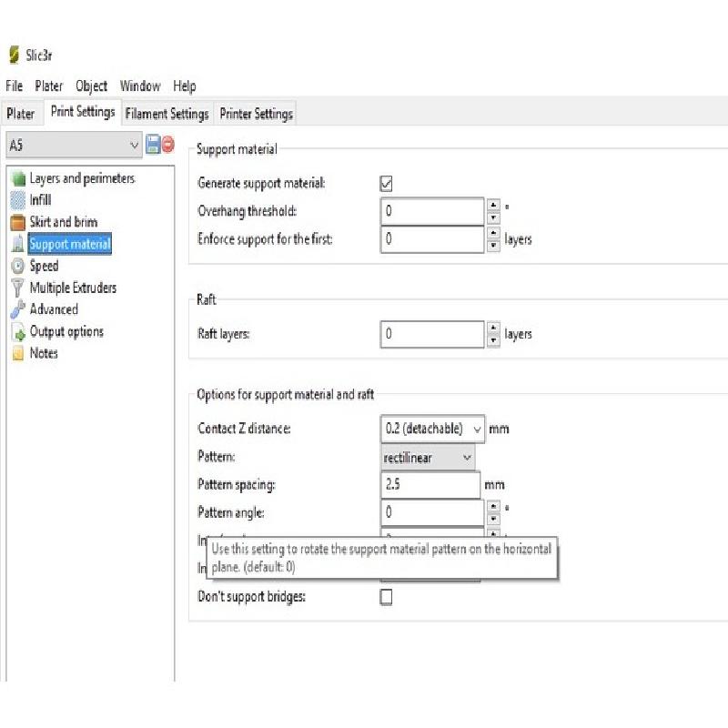Click Enforce support for the first field
This screenshot has height=728, width=728.
pos(432,239)
